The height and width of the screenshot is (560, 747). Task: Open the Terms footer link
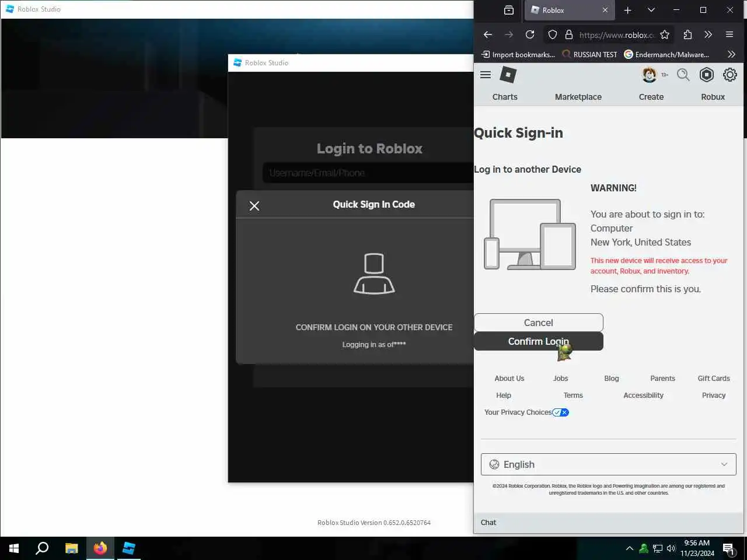click(573, 395)
